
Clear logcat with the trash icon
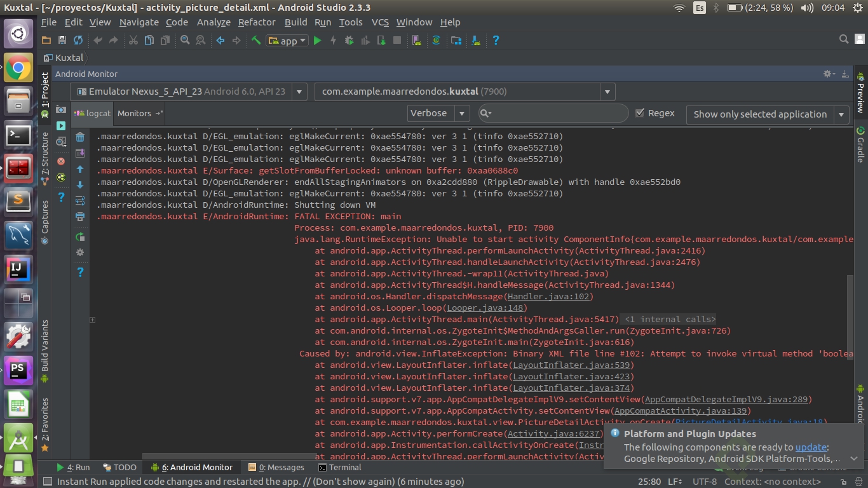tap(80, 137)
